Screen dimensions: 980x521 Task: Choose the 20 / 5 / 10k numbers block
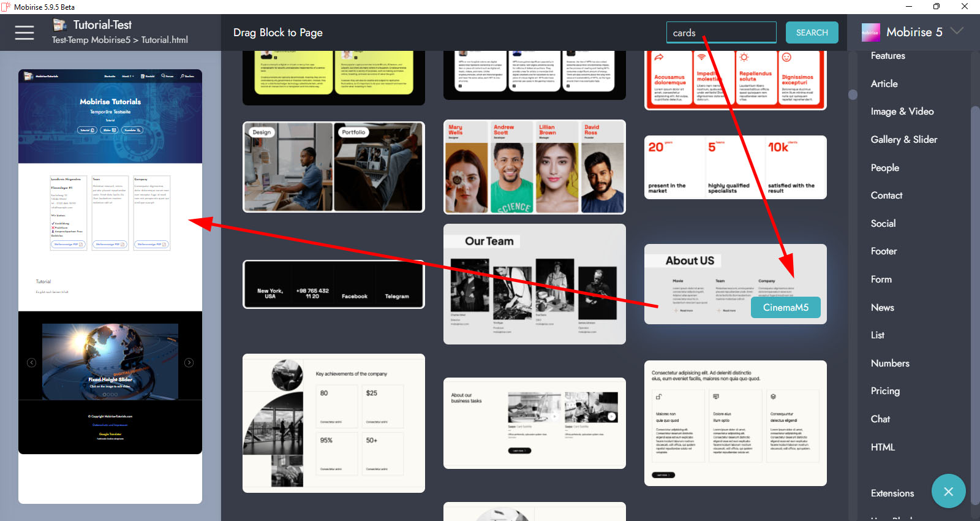click(x=736, y=167)
